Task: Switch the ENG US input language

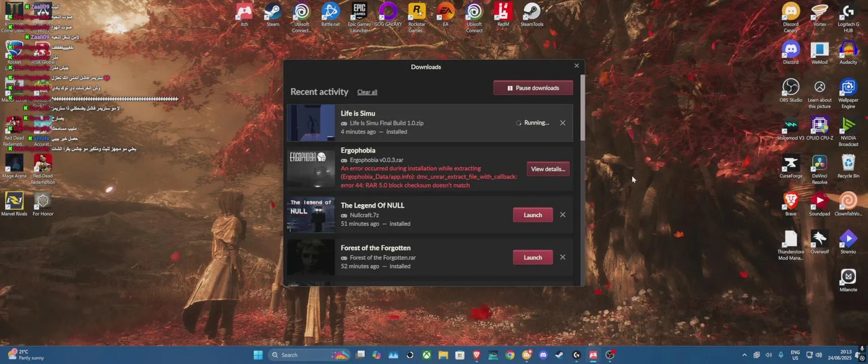Action: point(795,355)
